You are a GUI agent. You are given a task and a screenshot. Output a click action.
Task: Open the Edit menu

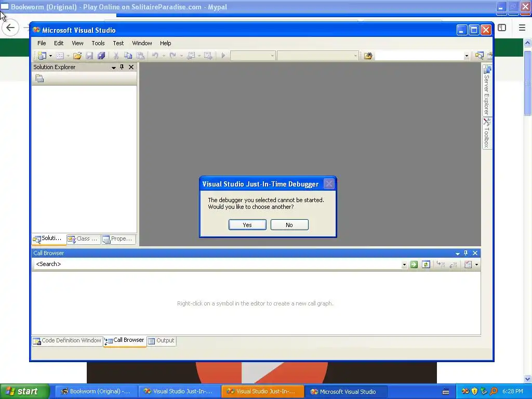[59, 43]
